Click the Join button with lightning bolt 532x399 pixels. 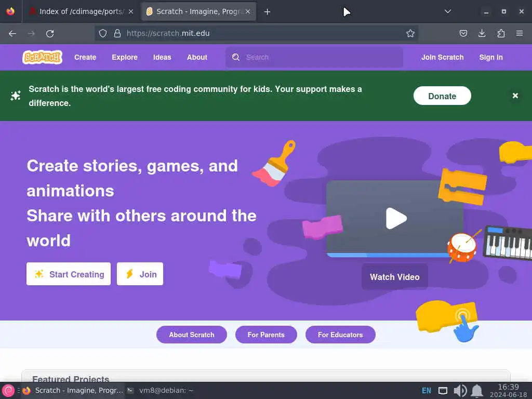(x=140, y=274)
